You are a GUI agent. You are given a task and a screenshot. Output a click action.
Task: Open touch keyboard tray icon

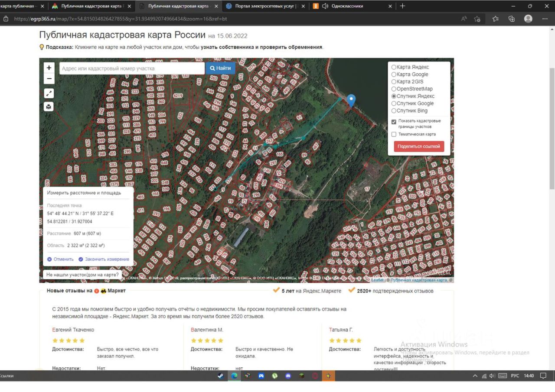502,376
